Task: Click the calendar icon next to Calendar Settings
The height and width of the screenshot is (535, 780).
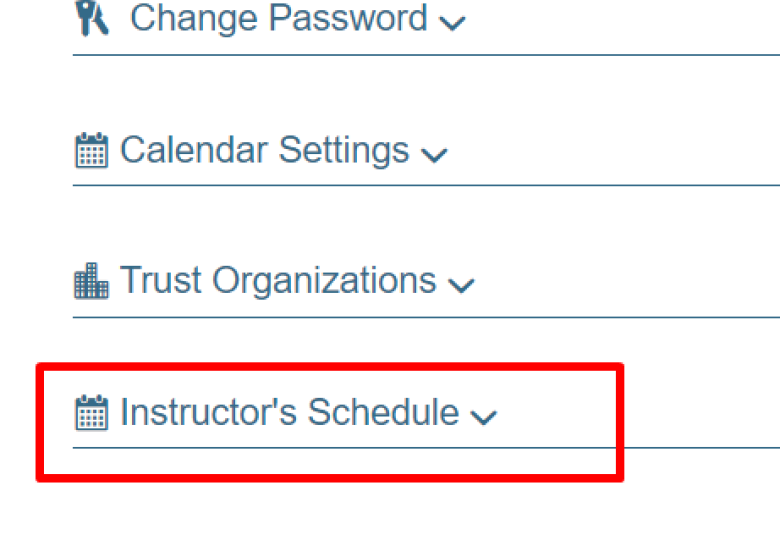Action: tap(92, 150)
